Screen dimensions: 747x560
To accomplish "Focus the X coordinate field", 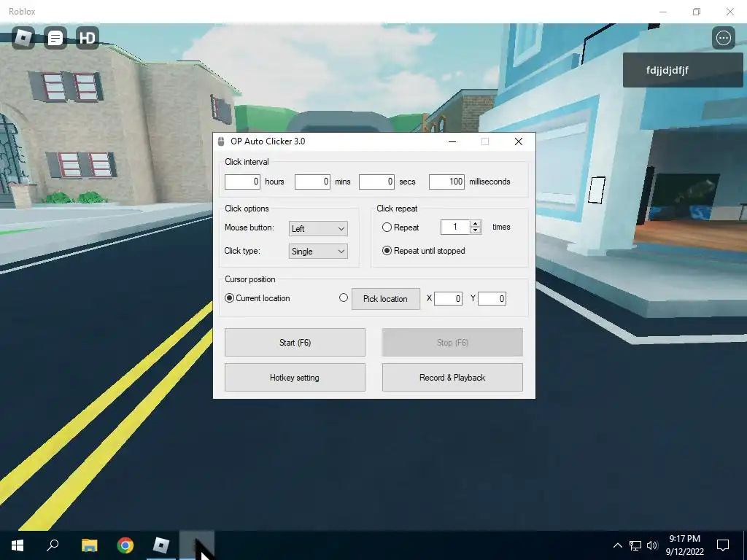I will click(x=448, y=298).
